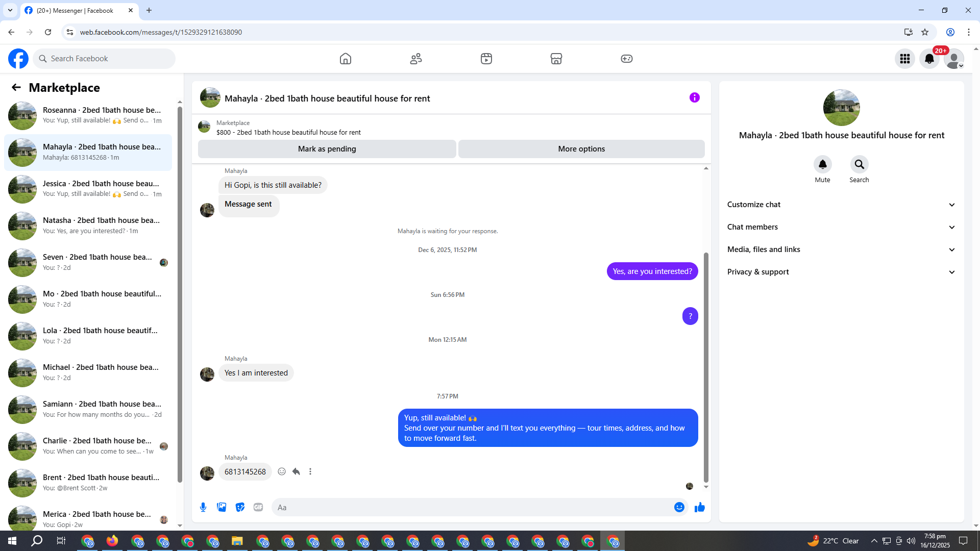Select the Messenger | Facebook browser tab
Screen dimensions: 980x551
pyautogui.click(x=79, y=10)
